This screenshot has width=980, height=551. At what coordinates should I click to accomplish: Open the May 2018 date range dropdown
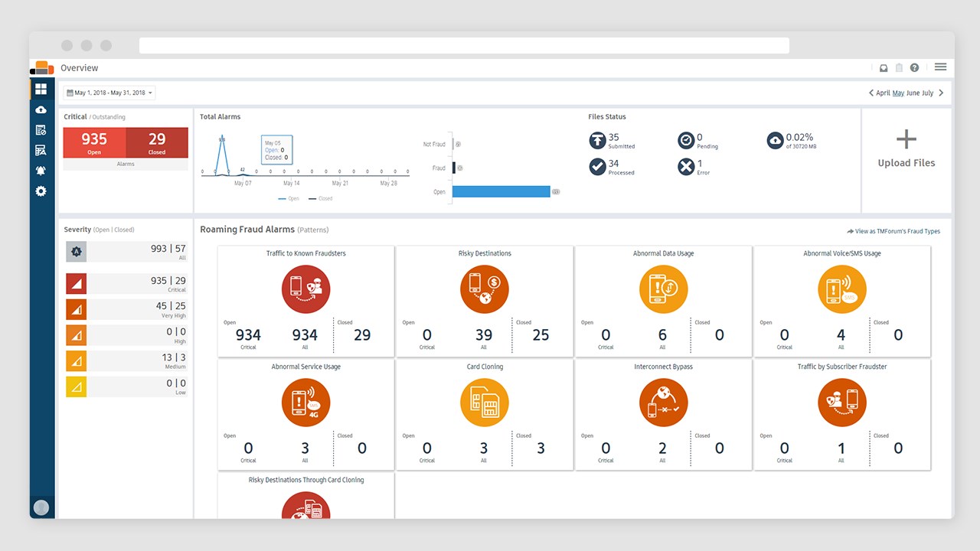click(x=109, y=93)
